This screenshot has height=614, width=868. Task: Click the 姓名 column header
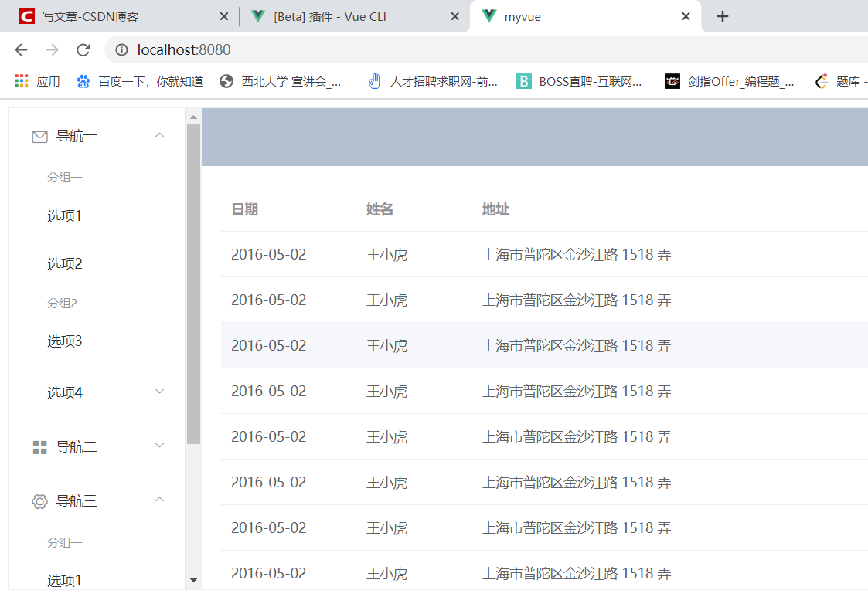(380, 209)
